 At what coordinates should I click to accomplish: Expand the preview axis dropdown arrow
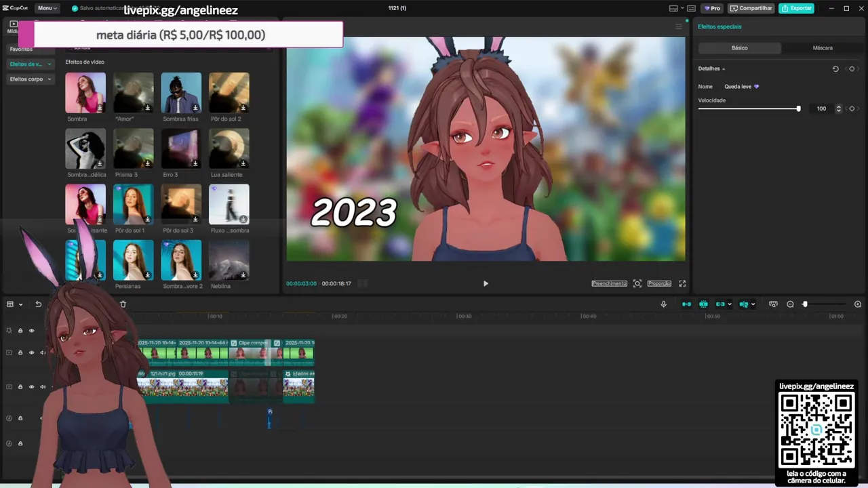point(753,304)
